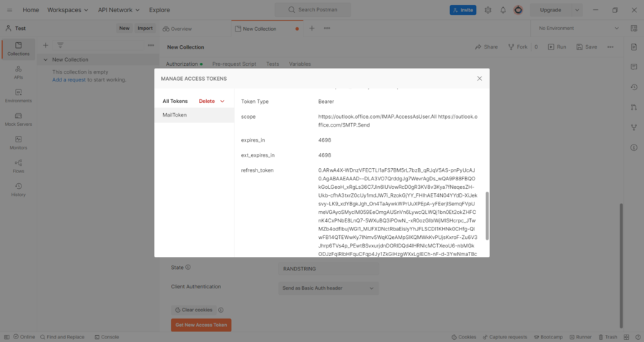Click the Search Postman field
This screenshot has height=342, width=644.
coord(313,10)
